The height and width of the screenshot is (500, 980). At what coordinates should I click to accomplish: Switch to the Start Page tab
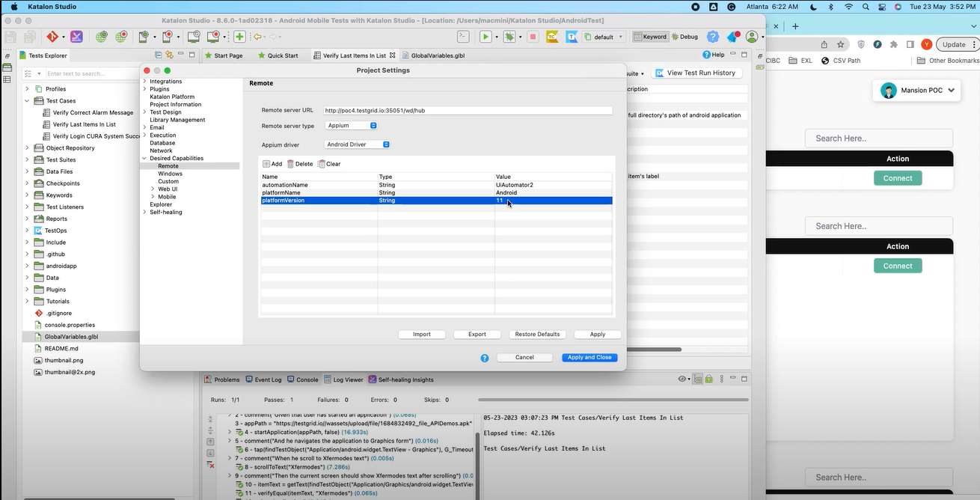223,55
